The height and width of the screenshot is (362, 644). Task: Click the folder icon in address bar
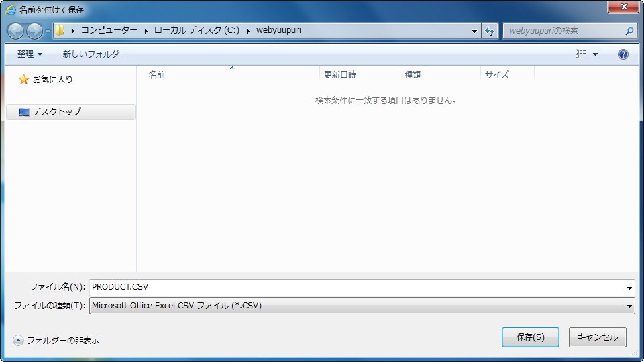point(60,31)
